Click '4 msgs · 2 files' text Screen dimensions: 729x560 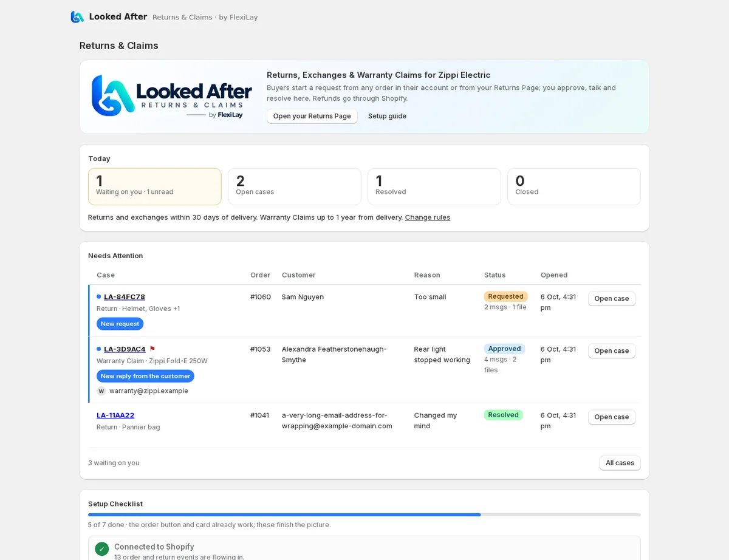(x=501, y=364)
